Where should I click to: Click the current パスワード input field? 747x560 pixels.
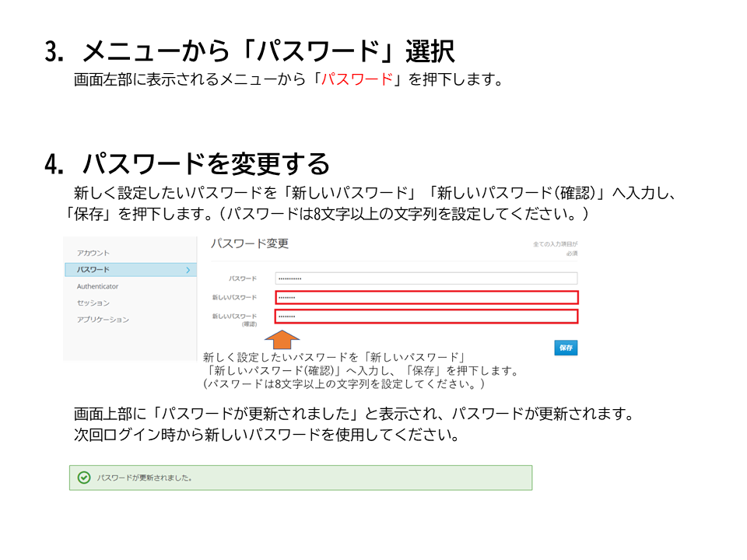(x=426, y=278)
